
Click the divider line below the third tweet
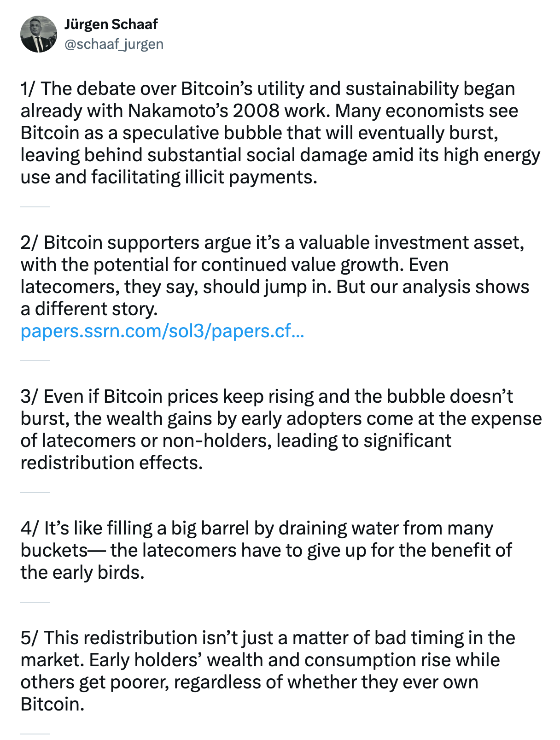click(35, 493)
